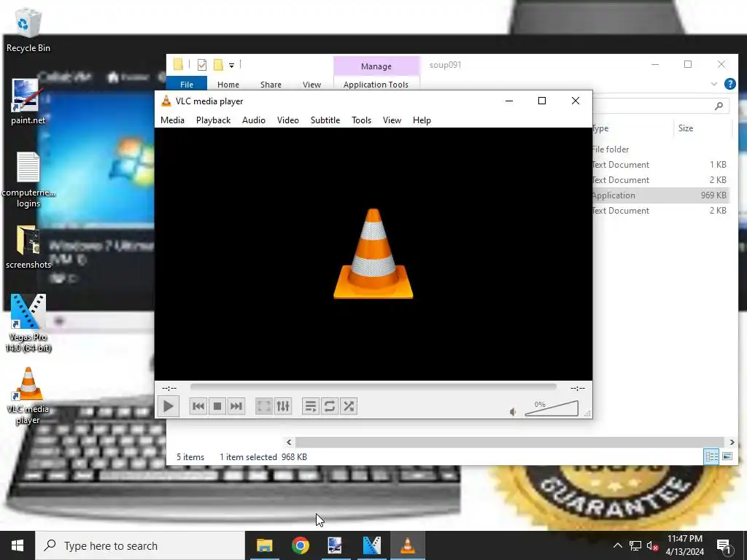Viewport: 747px width, 560px height.
Task: Toggle VLC fullscreen mode
Action: tap(264, 406)
